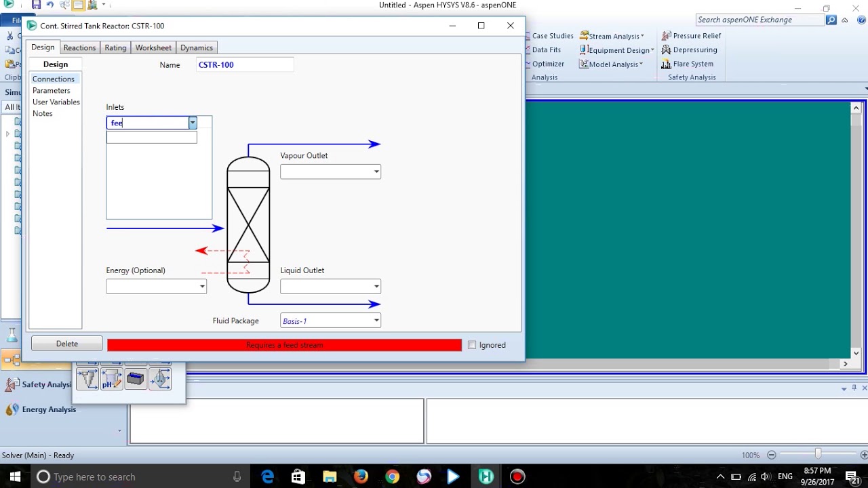Select User Variables in the Design list
Viewport: 868px width, 488px height.
pyautogui.click(x=56, y=102)
